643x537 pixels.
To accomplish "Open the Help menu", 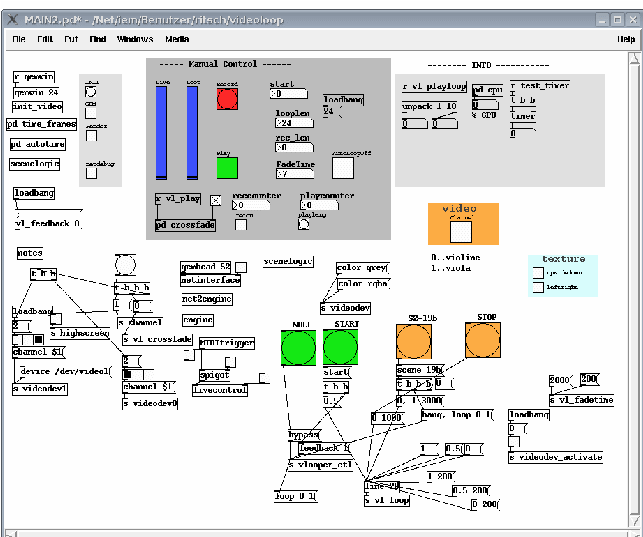I will 625,39.
